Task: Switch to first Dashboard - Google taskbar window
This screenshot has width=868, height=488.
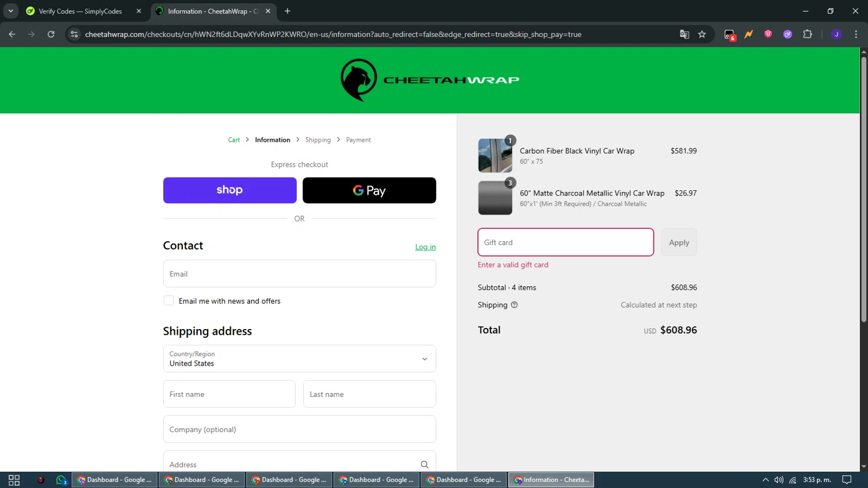Action: click(x=115, y=480)
